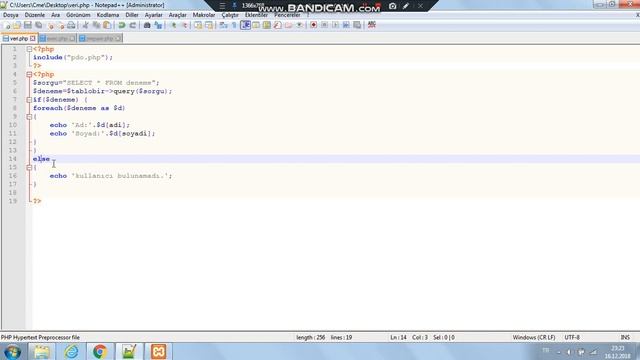Screen dimensions: 640x360
Task: Click the ABC spell check icon
Action: coord(371,25)
